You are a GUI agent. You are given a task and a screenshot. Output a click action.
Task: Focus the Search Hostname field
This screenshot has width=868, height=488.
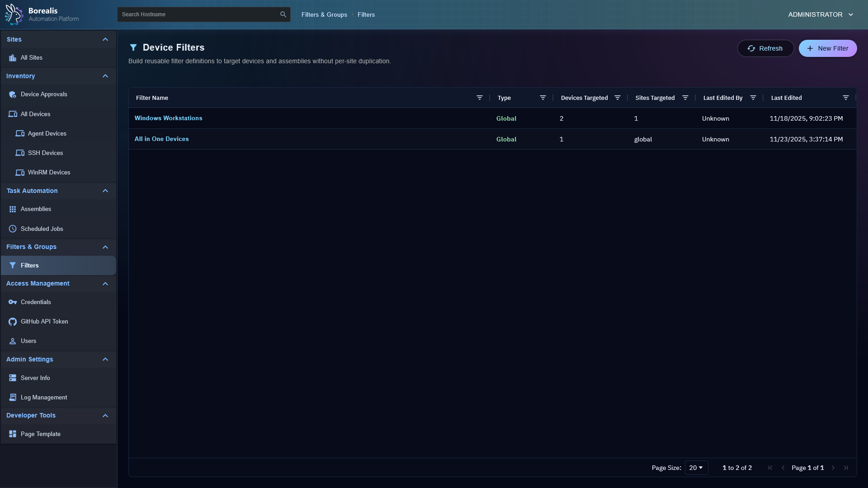click(199, 14)
